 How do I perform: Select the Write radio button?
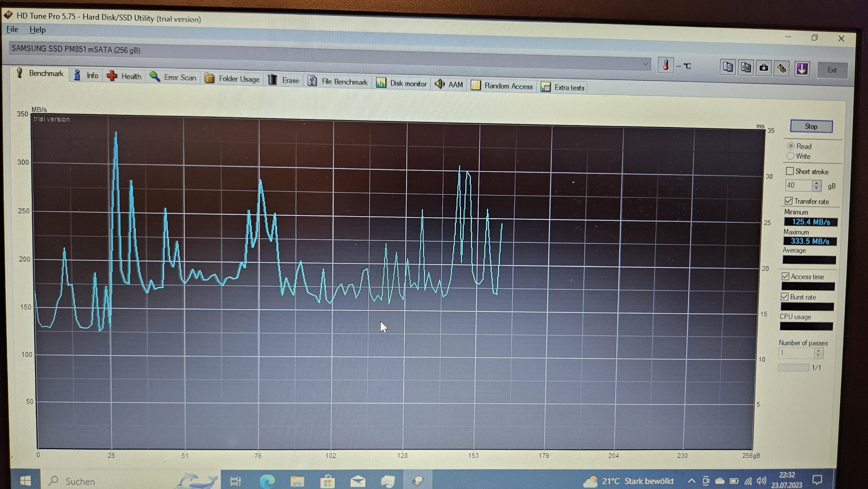pos(790,156)
